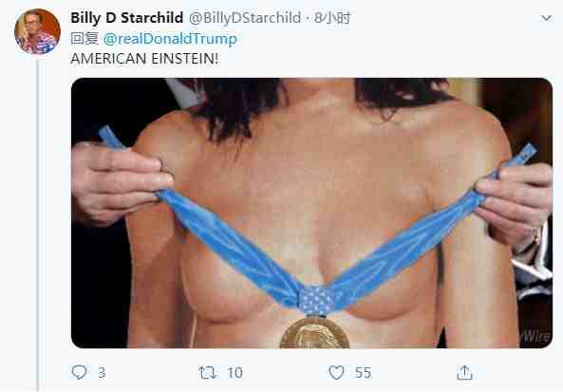This screenshot has width=563, height=392.
Task: Select the AMERICAN EINSTEIN! tweet text
Action: coord(144,59)
